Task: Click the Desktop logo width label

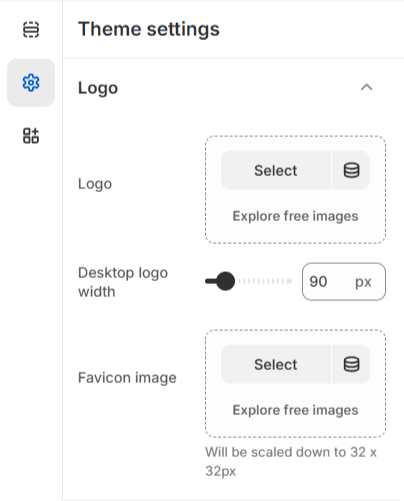Action: [x=123, y=282]
